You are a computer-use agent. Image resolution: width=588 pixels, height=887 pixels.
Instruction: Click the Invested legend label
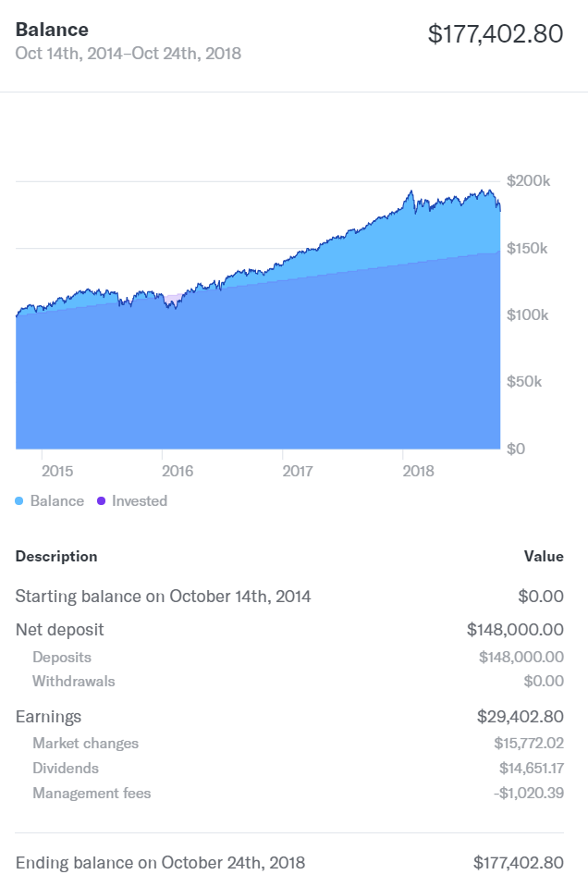click(x=140, y=500)
